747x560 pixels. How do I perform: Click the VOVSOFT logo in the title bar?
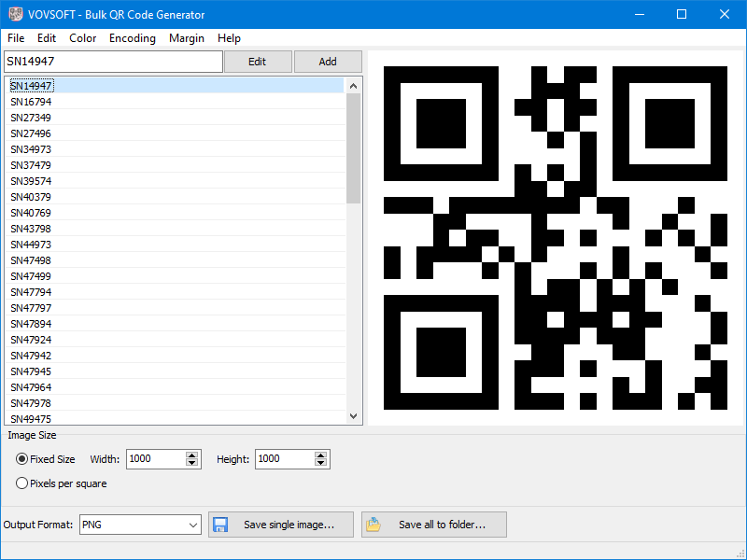point(15,14)
